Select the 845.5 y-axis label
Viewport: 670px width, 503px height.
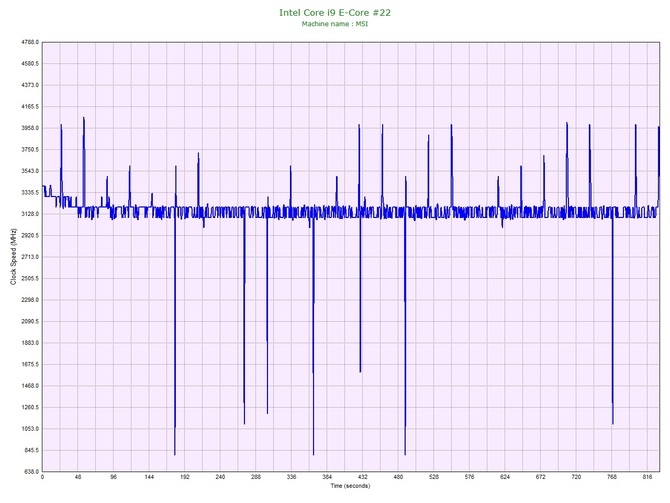31,450
